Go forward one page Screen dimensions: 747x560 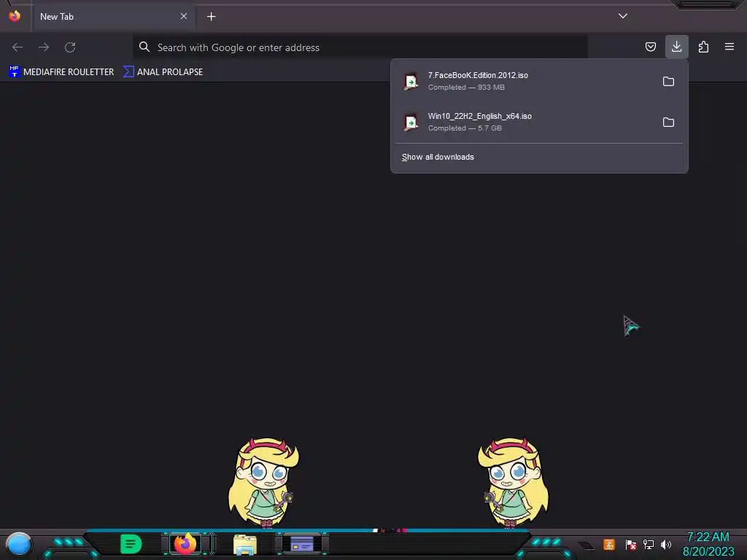(44, 47)
